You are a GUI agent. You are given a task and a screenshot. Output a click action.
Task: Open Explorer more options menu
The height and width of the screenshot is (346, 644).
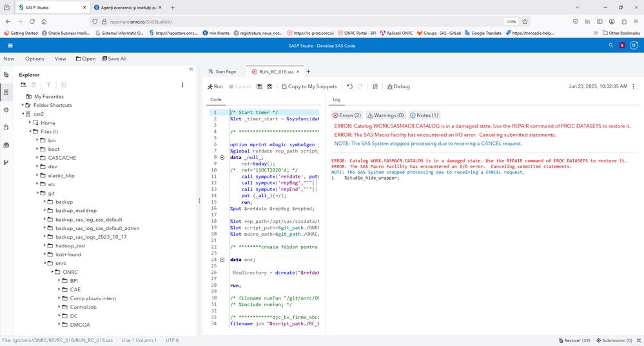(182, 85)
